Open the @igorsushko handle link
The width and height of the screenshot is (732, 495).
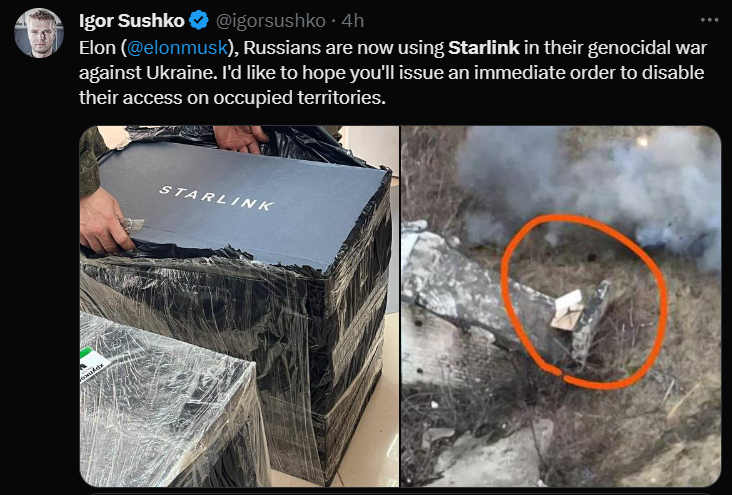pyautogui.click(x=270, y=21)
